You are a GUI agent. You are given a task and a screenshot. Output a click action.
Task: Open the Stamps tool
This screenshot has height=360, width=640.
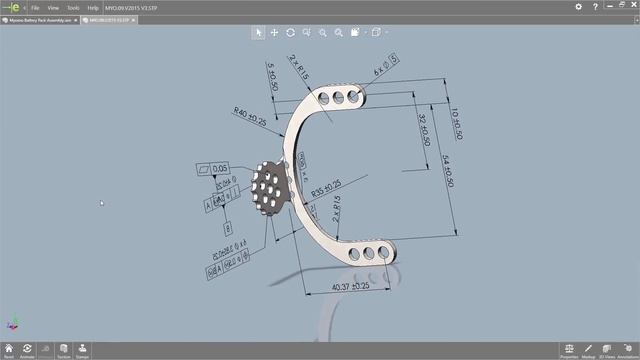(82, 351)
